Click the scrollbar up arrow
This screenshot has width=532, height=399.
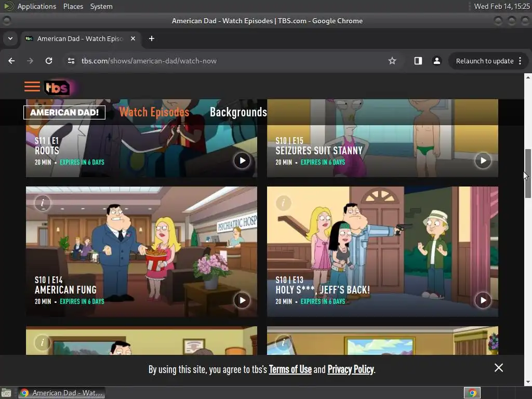click(x=528, y=77)
